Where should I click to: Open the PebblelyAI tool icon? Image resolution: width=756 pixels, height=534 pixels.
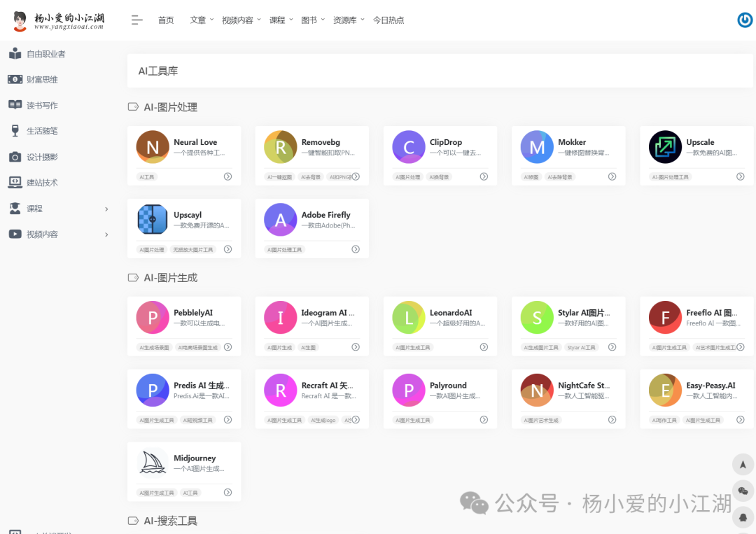[153, 318]
